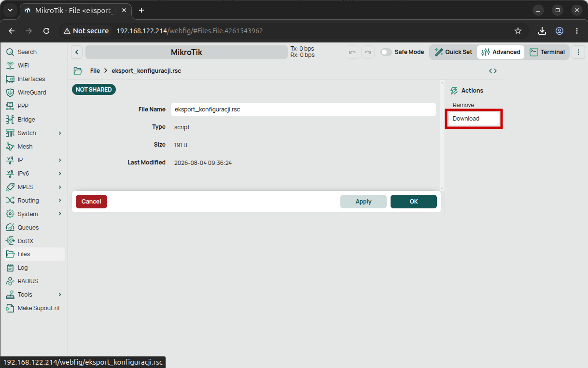Expand the Switch submenu
Screen dimensions: 588x368
[x=60, y=133]
